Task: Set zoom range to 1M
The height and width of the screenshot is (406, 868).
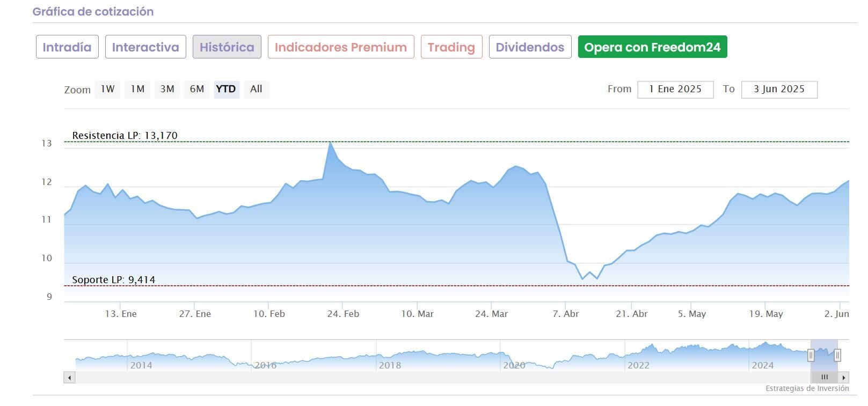Action: click(x=138, y=89)
